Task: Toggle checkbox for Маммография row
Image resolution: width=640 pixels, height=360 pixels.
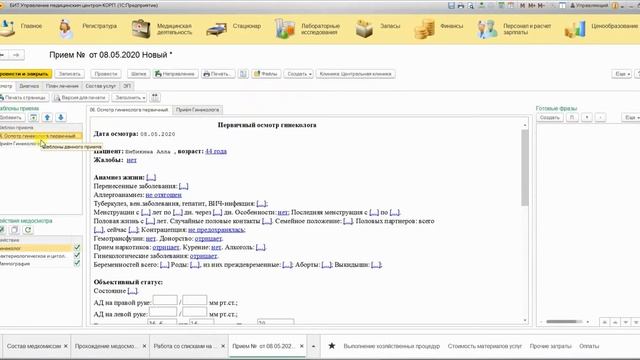Action: 77,263
